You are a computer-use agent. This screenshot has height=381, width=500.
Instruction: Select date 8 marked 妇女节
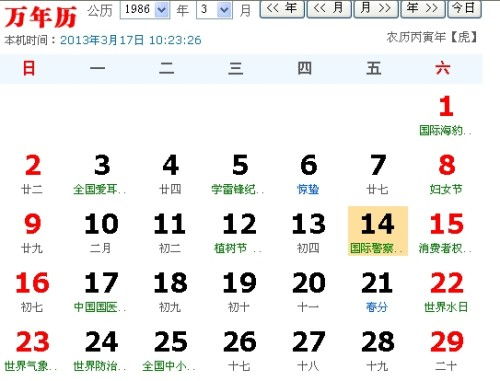pyautogui.click(x=446, y=174)
